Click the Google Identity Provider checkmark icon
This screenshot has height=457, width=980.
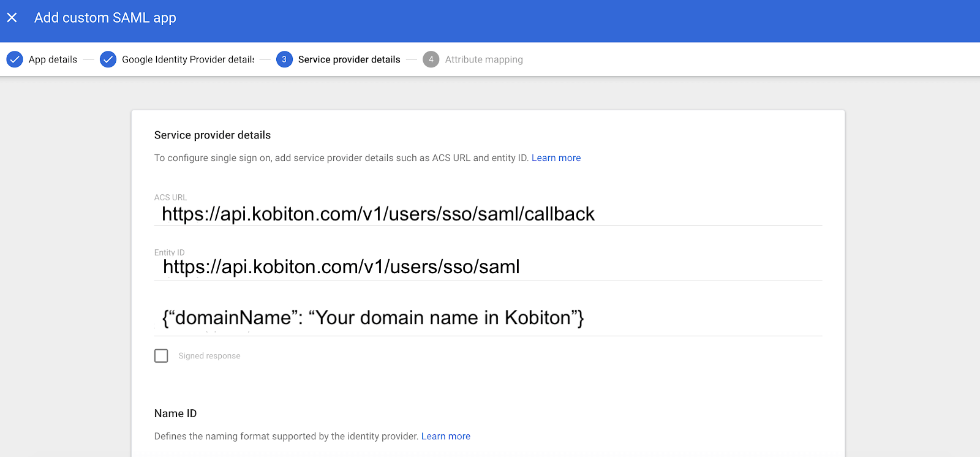click(108, 59)
